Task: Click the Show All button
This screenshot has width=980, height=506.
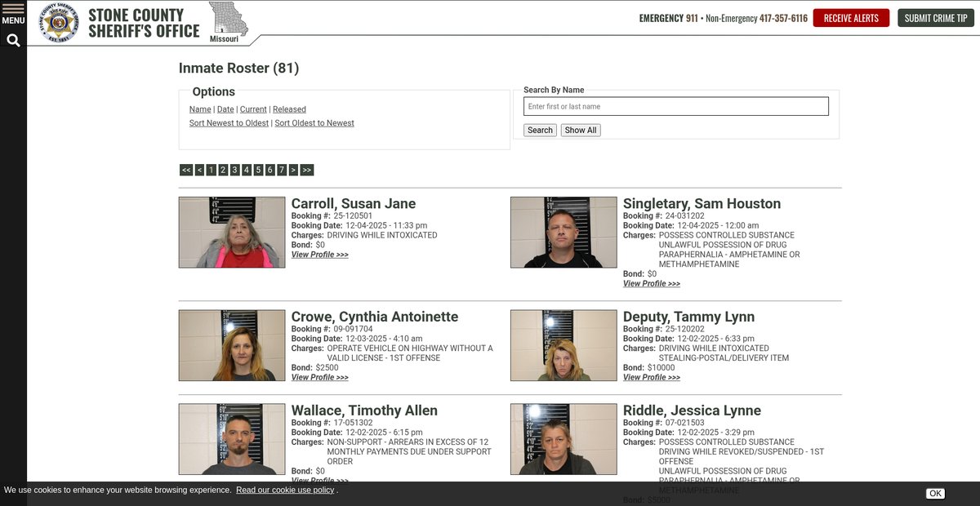Action: 581,130
